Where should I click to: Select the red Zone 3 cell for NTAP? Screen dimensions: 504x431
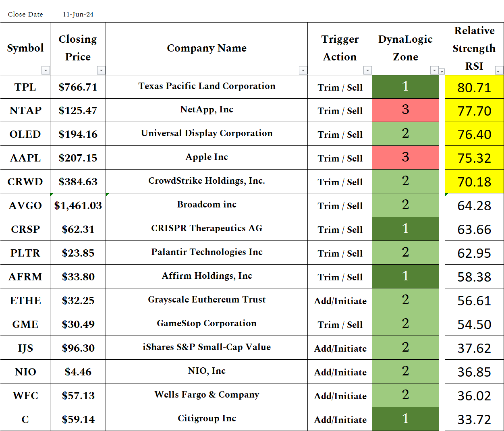click(x=405, y=110)
